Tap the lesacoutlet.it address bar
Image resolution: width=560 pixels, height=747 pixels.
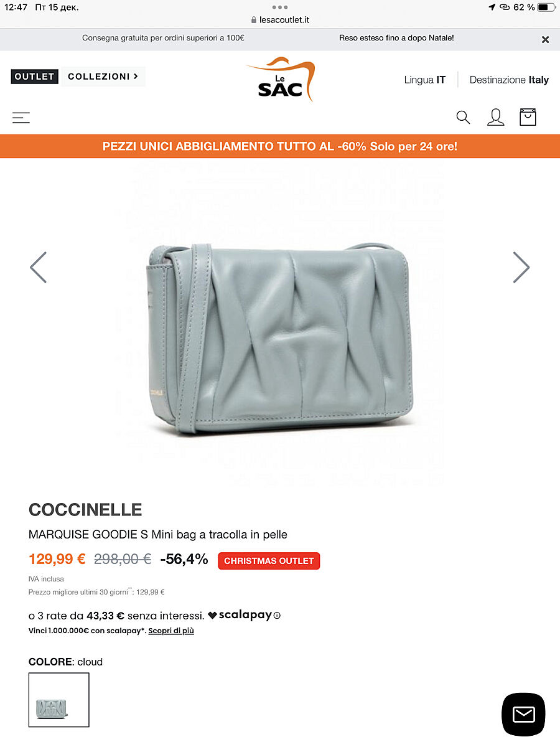pyautogui.click(x=280, y=20)
